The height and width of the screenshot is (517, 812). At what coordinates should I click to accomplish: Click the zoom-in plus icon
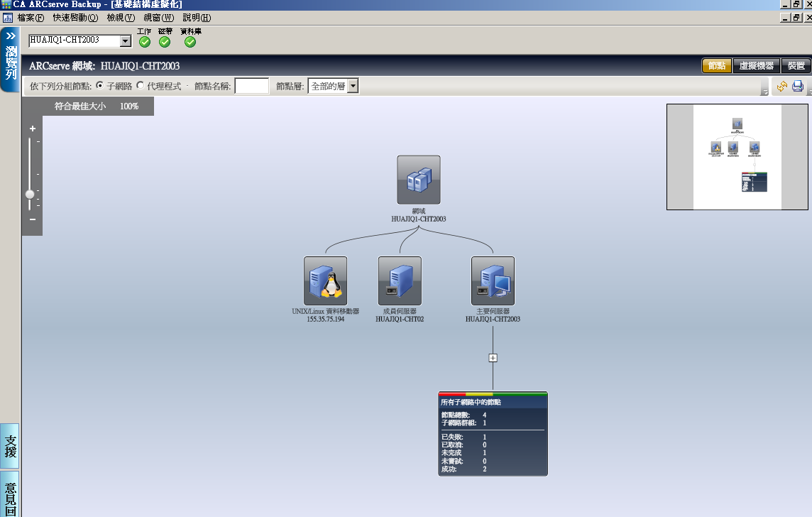pos(33,129)
